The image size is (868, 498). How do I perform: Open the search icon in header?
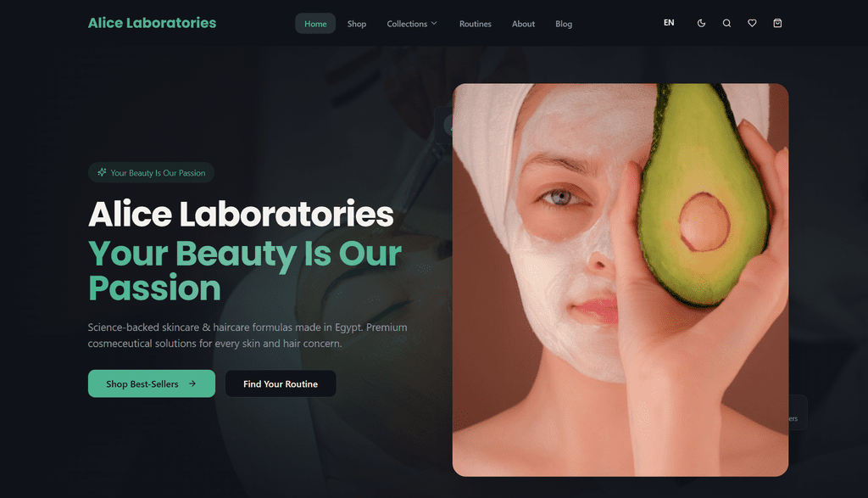click(726, 23)
